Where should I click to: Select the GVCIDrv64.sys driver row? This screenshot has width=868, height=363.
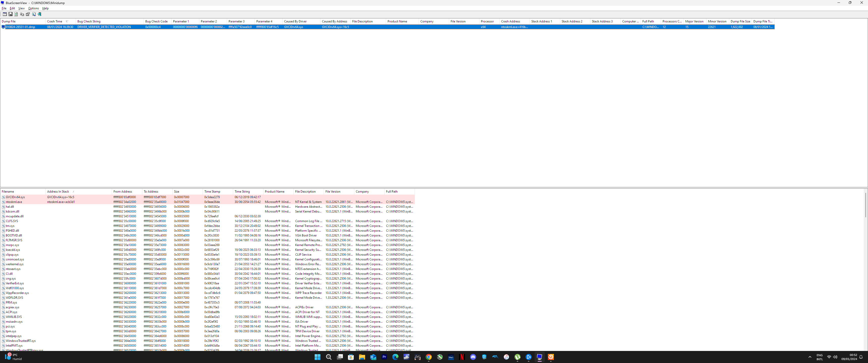(208, 197)
